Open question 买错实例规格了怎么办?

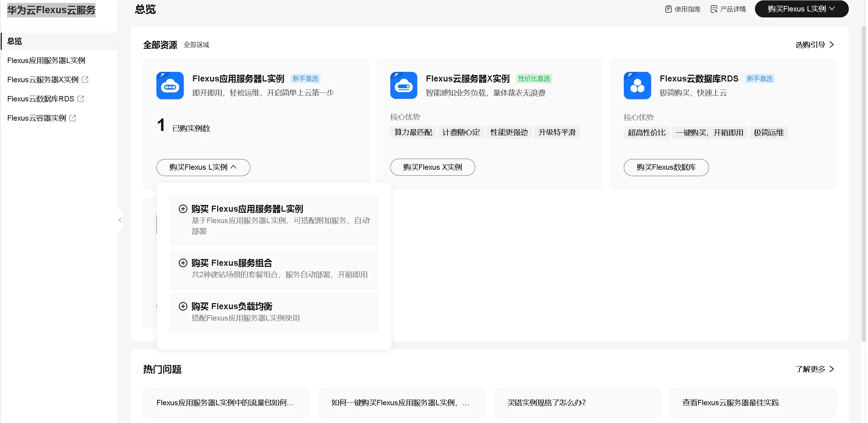point(577,403)
